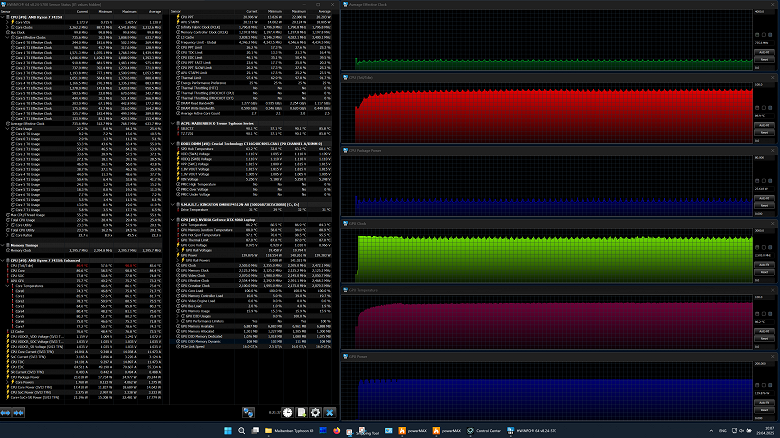Collapse the Core Temperatures tree group
This screenshot has height=438, width=780.
7,286
